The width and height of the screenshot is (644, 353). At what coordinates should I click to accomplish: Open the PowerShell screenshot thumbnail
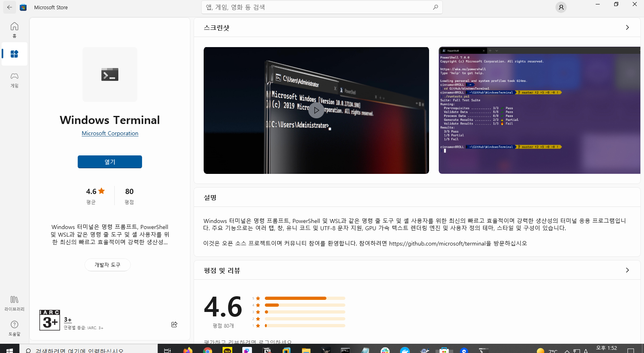tap(539, 110)
